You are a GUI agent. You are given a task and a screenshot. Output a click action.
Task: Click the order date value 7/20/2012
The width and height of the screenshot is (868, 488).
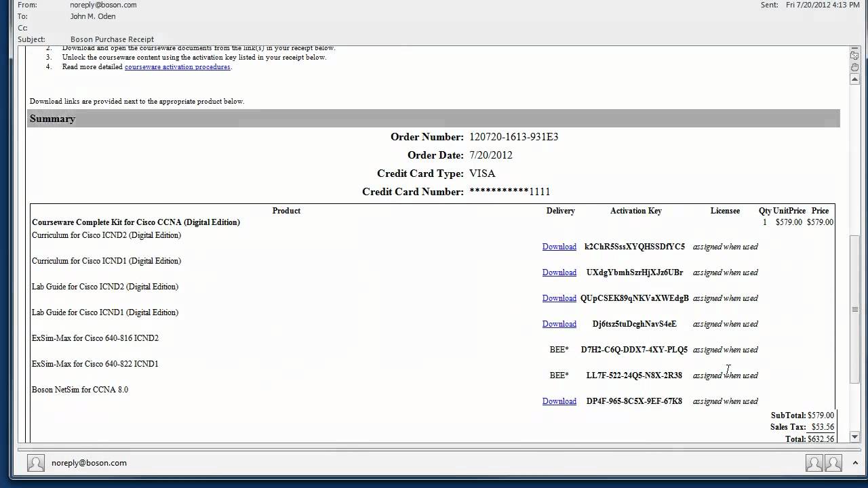[x=491, y=155]
